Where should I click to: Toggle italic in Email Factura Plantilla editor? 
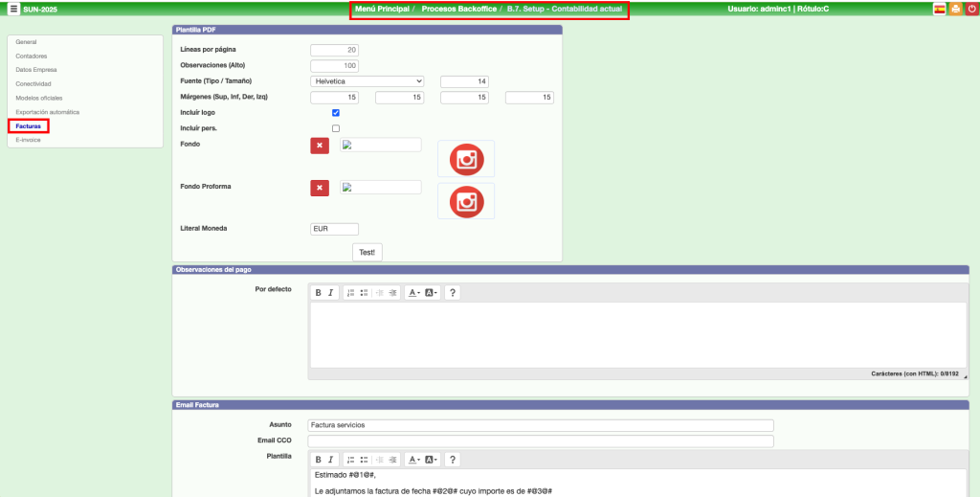[x=331, y=459]
